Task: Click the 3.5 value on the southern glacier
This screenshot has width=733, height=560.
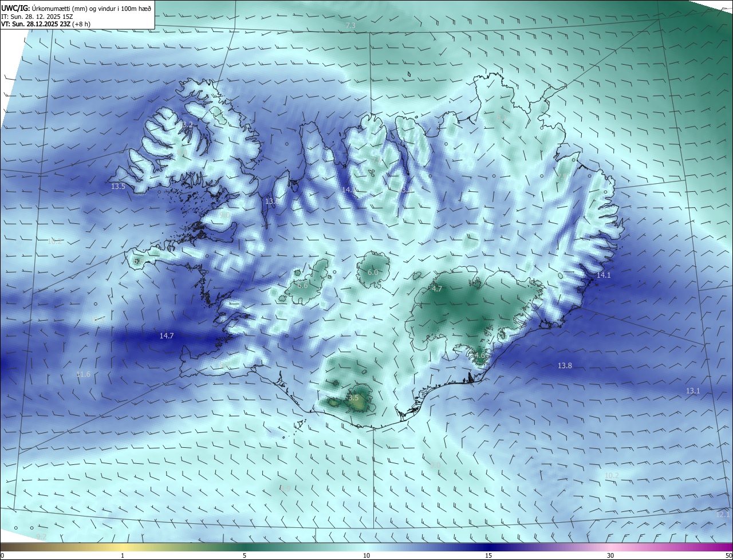Action: point(352,398)
